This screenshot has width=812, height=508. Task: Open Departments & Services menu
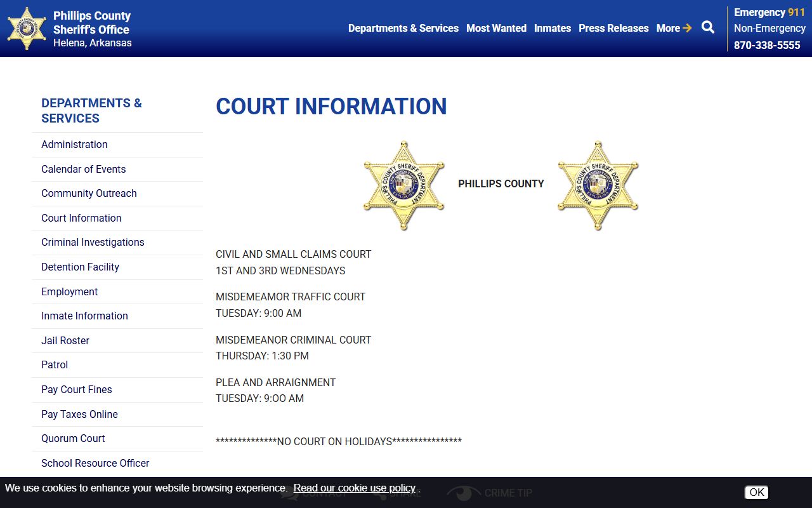point(403,28)
